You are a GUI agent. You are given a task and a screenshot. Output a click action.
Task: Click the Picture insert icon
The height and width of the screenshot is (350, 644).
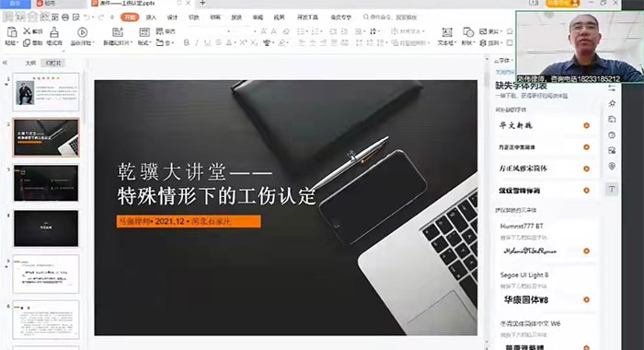483,31
